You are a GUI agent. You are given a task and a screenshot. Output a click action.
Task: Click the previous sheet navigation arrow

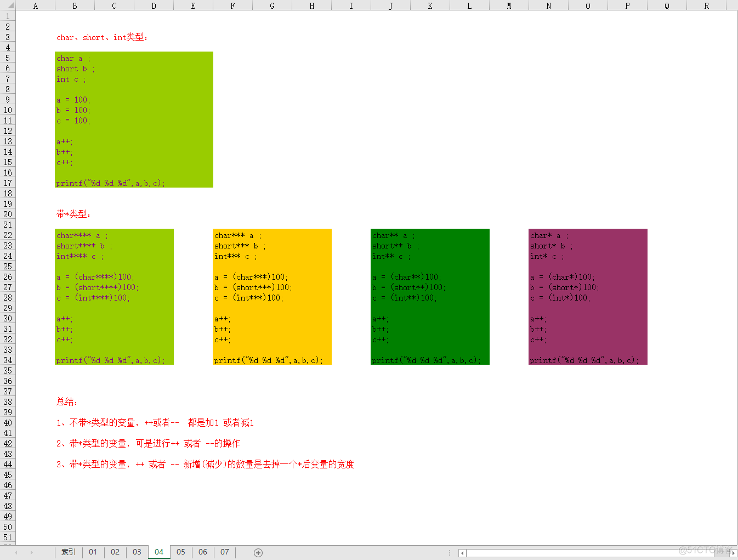(x=16, y=552)
